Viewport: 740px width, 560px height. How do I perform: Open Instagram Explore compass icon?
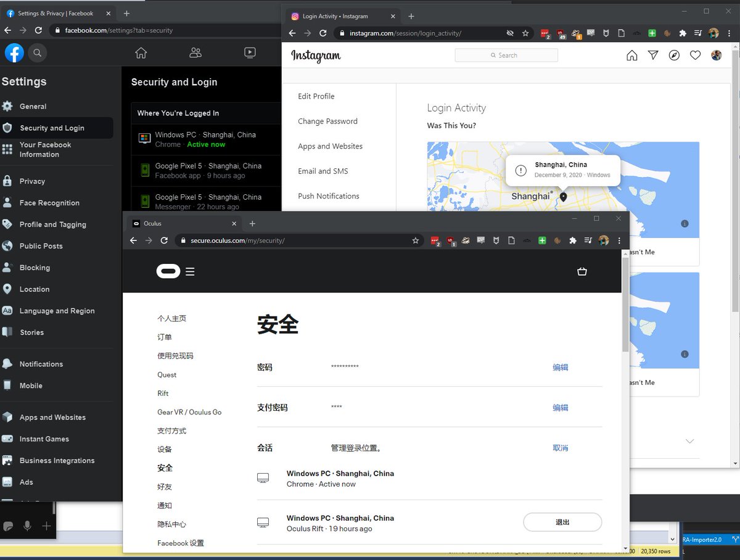[x=675, y=56]
